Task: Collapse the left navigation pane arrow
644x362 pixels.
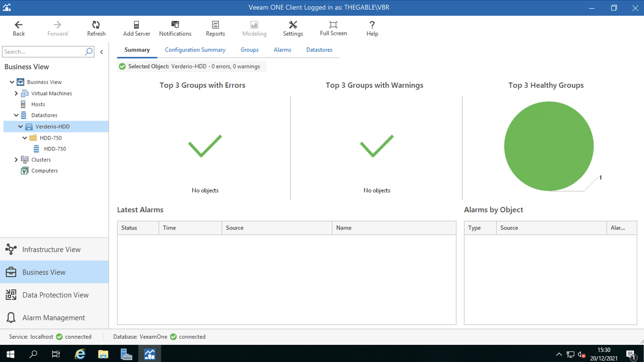Action: point(102,52)
